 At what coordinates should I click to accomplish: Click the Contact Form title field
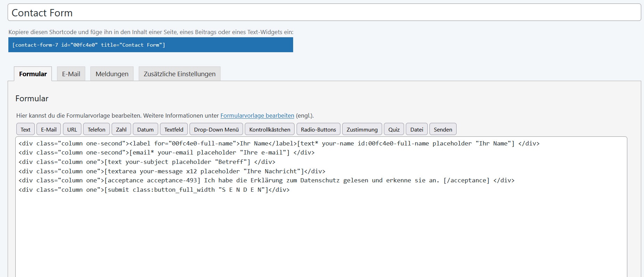tap(324, 13)
